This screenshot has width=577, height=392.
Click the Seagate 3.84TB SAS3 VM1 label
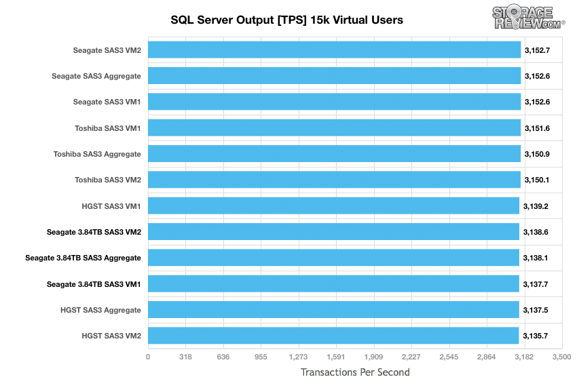tap(94, 284)
